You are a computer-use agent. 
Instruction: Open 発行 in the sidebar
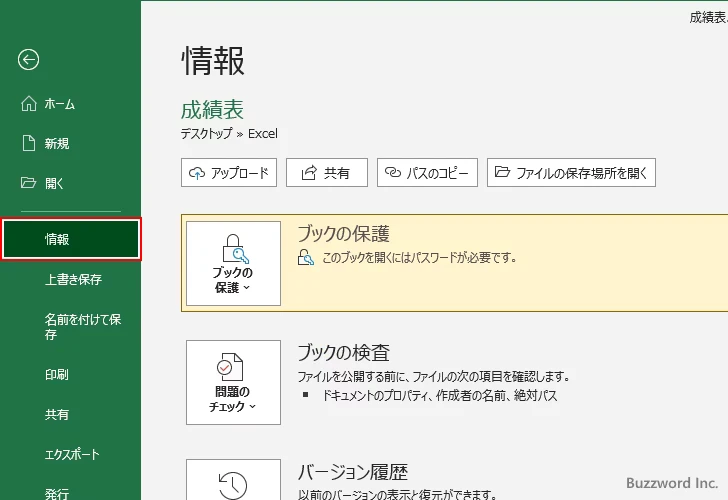(57, 493)
